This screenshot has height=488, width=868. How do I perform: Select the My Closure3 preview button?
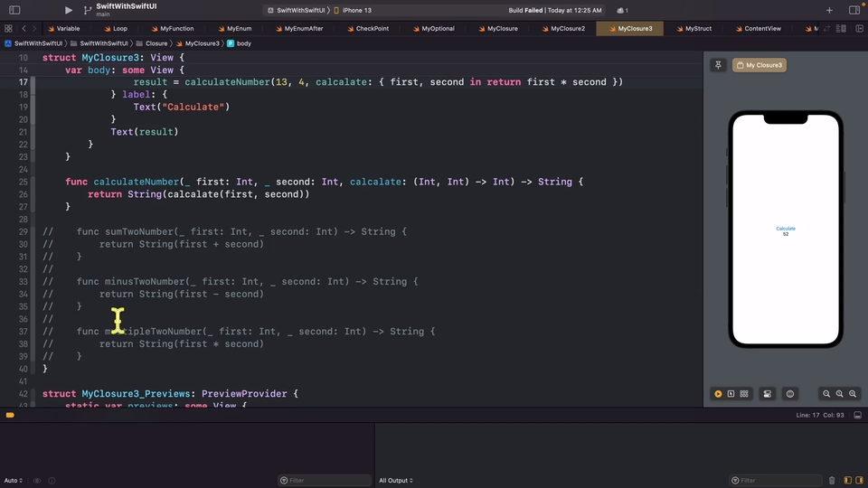pyautogui.click(x=759, y=65)
